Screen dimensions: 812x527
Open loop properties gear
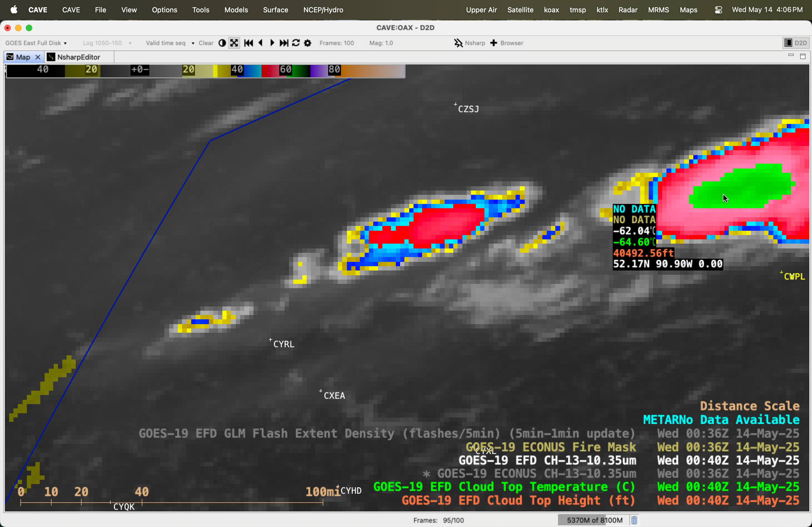point(308,43)
